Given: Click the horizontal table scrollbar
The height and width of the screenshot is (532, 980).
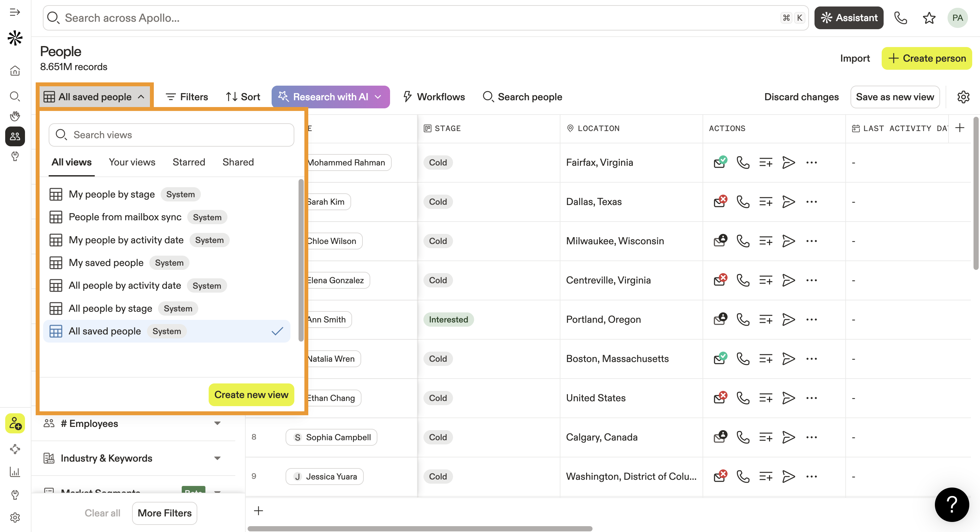Looking at the screenshot, I should pos(420,528).
